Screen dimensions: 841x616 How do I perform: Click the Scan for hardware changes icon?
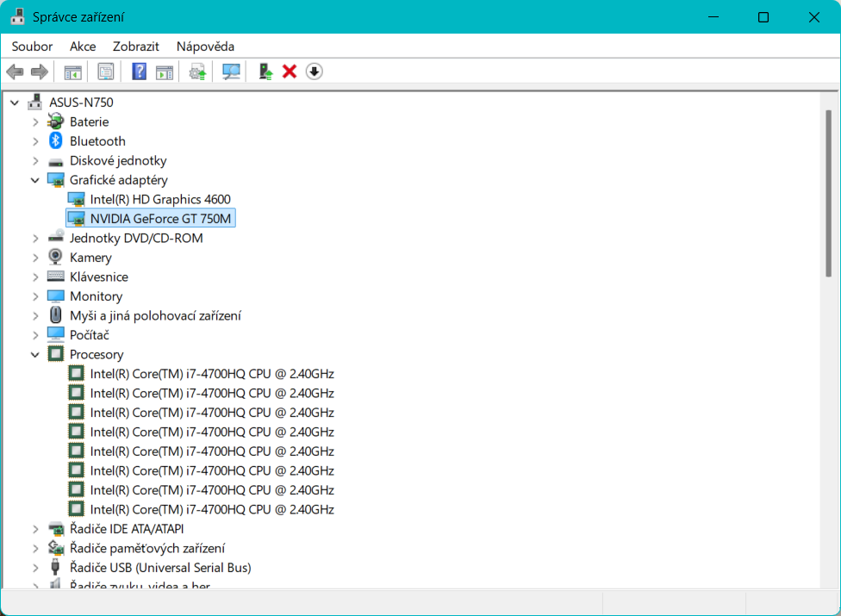(x=231, y=72)
